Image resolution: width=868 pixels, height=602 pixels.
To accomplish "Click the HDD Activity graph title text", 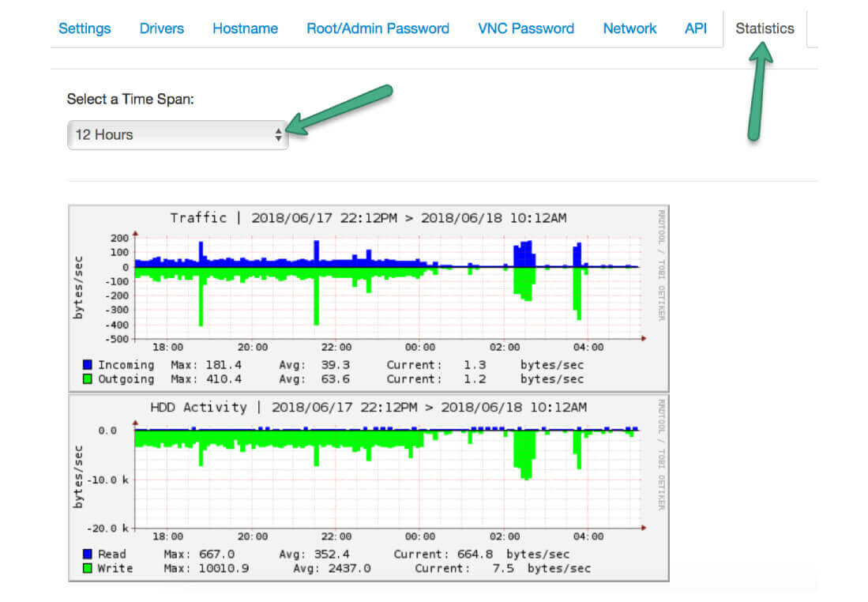I will [x=368, y=407].
